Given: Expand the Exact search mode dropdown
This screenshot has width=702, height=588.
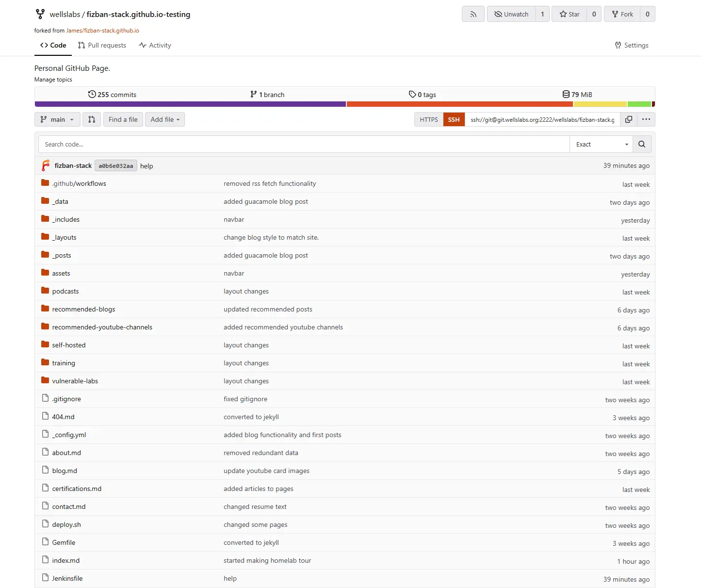Looking at the screenshot, I should (602, 144).
